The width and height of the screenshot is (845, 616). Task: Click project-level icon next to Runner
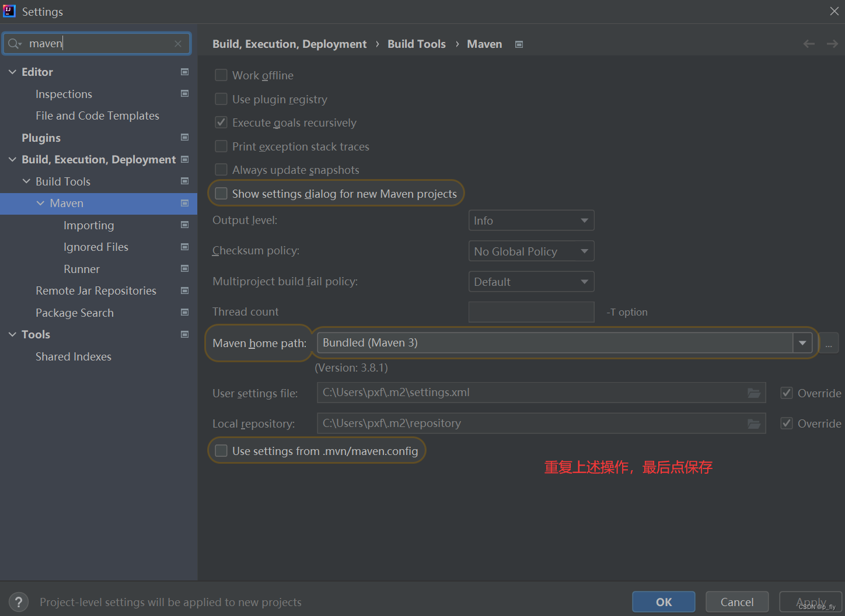(184, 268)
